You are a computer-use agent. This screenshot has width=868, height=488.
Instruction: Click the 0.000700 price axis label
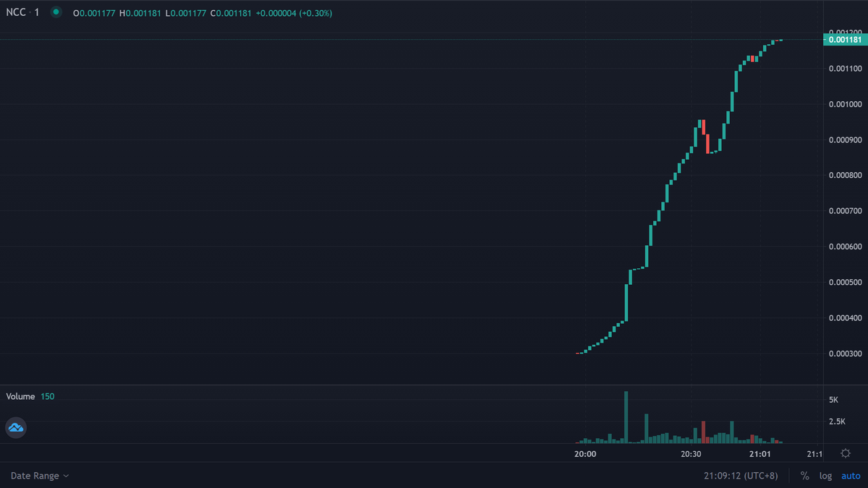coord(845,211)
